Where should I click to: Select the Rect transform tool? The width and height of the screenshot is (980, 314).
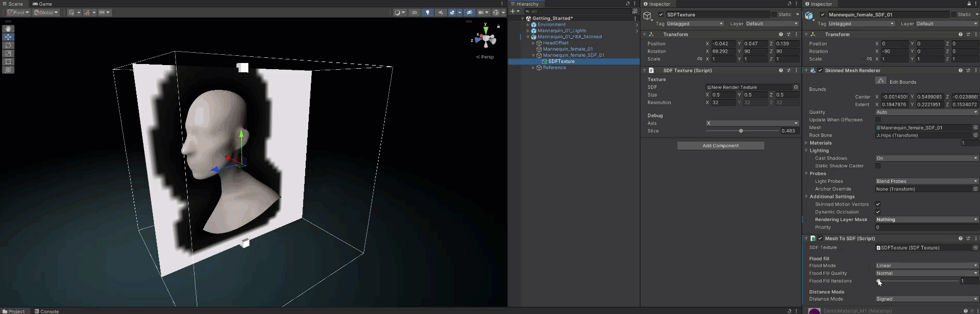[8, 61]
